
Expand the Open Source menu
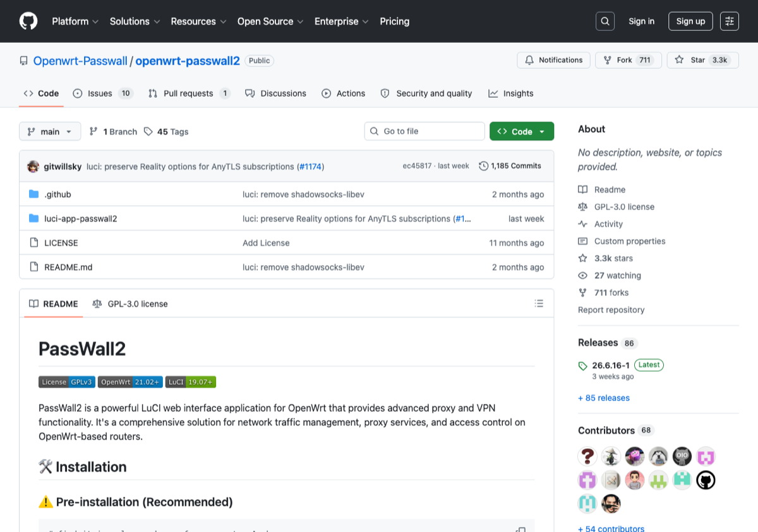click(x=270, y=21)
